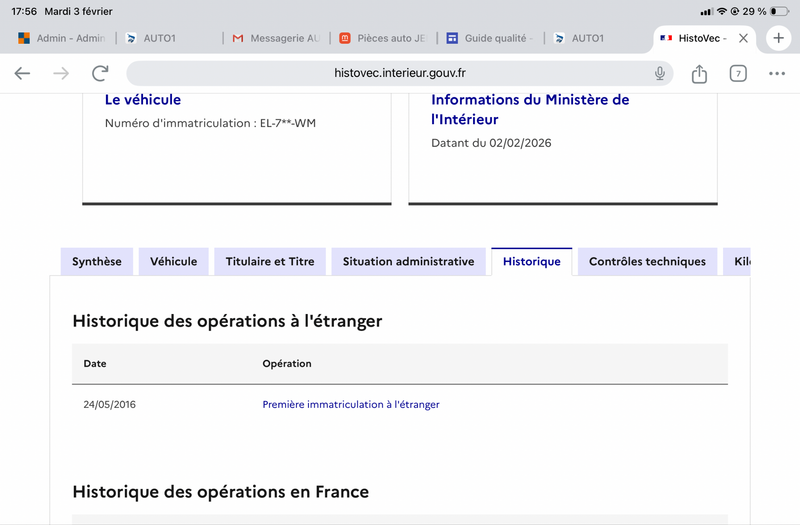Show the Contrôles techniques tab
The width and height of the screenshot is (800, 525).
coord(647,262)
